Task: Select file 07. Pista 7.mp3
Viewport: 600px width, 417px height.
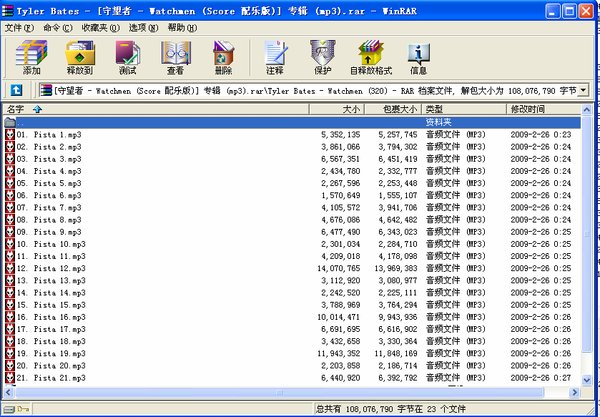Action: (x=49, y=208)
